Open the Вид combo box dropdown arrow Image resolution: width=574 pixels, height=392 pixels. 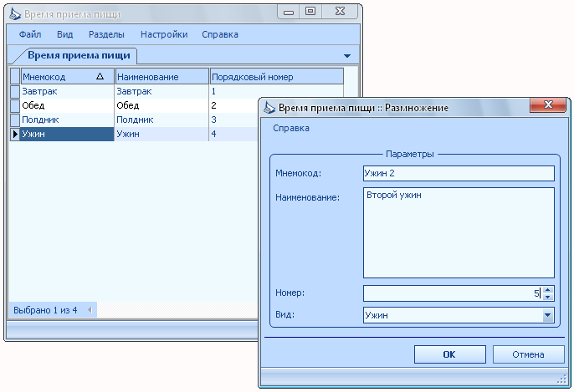tap(547, 315)
